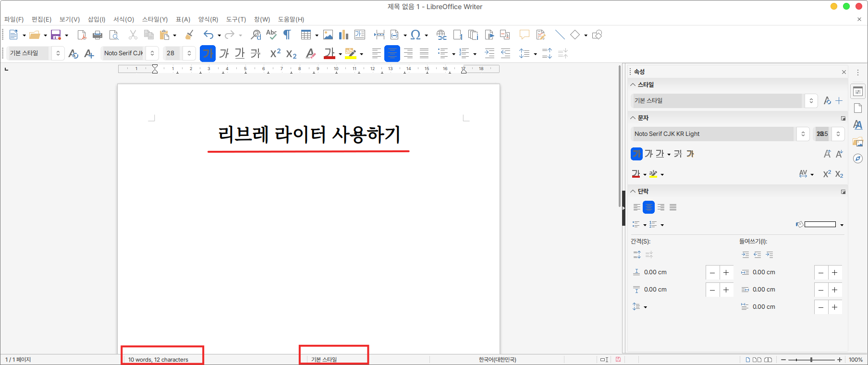Click the Insert Image icon
The image size is (868, 365).
[328, 35]
